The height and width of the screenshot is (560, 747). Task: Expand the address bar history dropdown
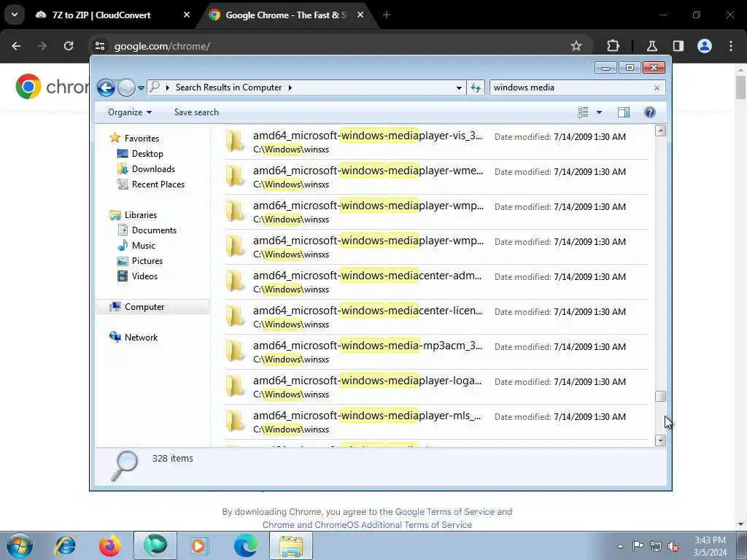pyautogui.click(x=459, y=87)
